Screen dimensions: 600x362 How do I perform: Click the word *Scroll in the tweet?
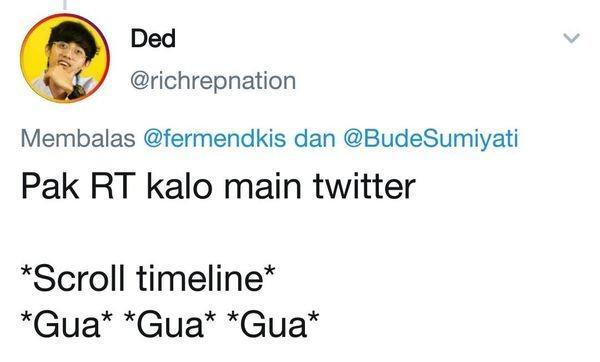(73, 278)
